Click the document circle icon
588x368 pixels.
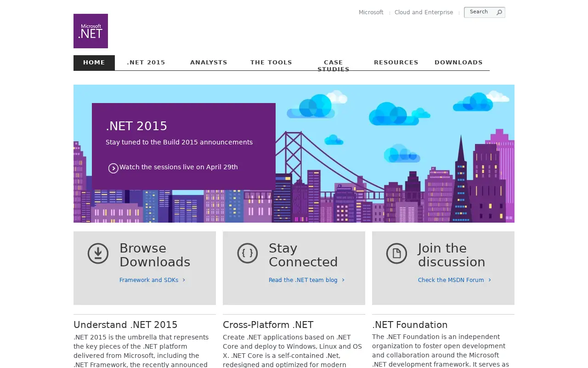click(396, 253)
